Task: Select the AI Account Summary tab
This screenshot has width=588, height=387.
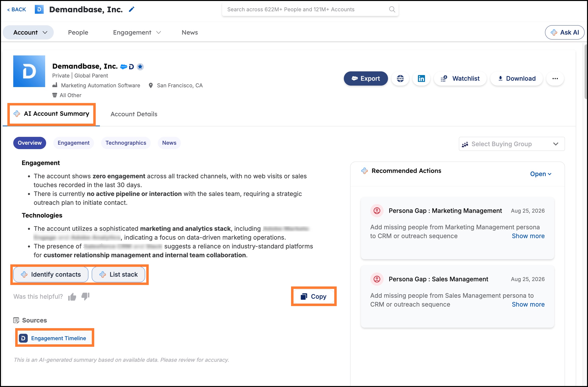Action: point(51,114)
